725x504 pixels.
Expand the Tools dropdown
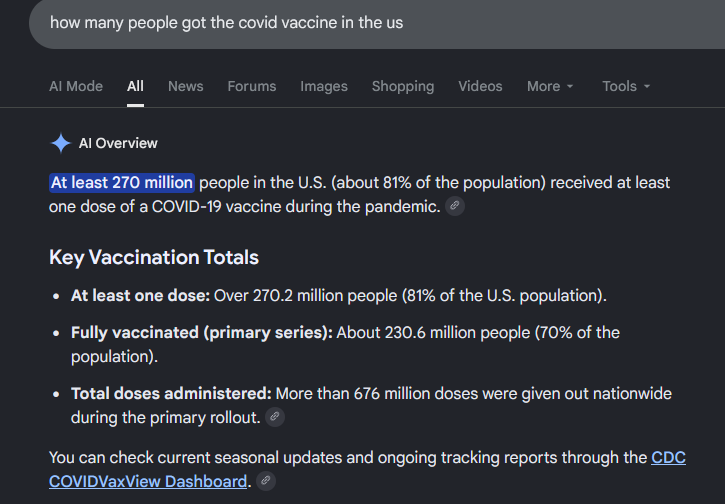click(x=626, y=86)
